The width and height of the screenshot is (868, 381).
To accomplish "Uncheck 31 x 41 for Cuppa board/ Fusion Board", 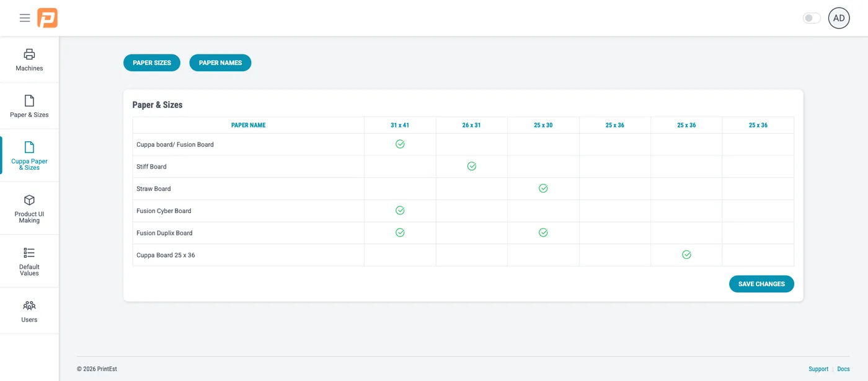I will 400,144.
